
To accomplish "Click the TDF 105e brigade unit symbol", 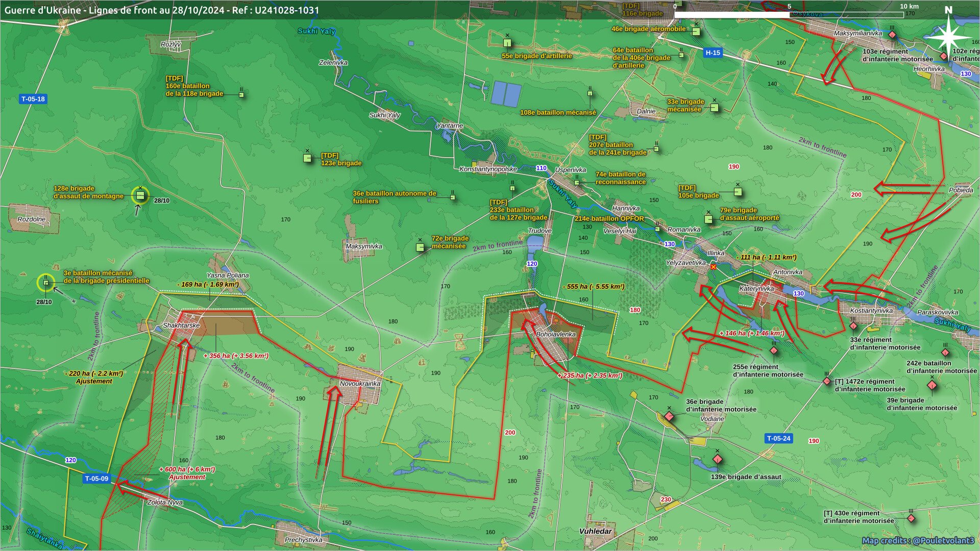I will click(x=738, y=192).
